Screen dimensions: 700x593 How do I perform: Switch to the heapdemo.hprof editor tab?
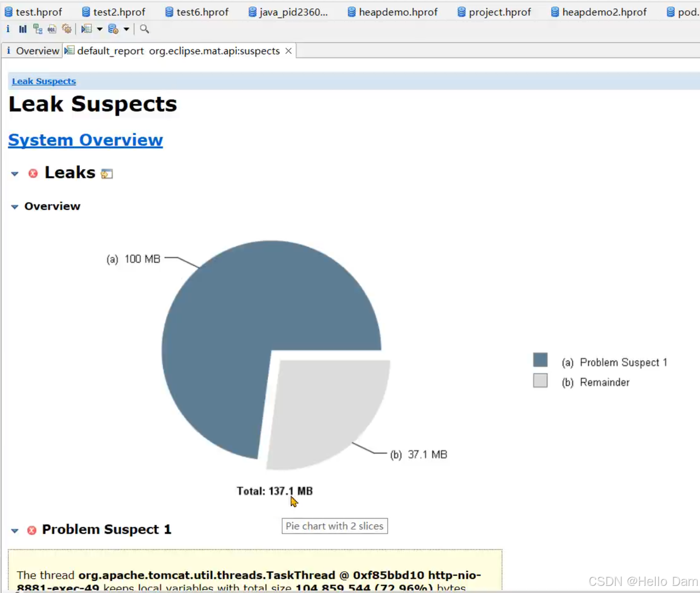tap(393, 11)
